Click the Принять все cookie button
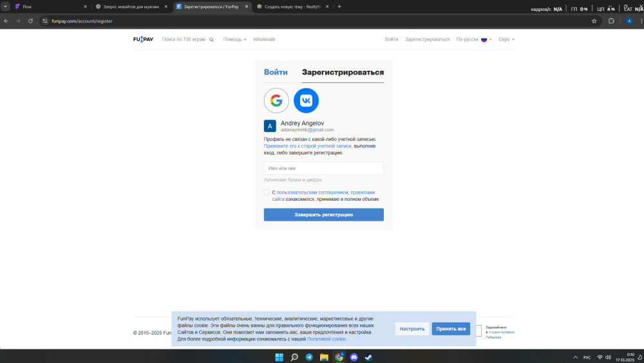Screen dimensions: 644x363 (451, 329)
